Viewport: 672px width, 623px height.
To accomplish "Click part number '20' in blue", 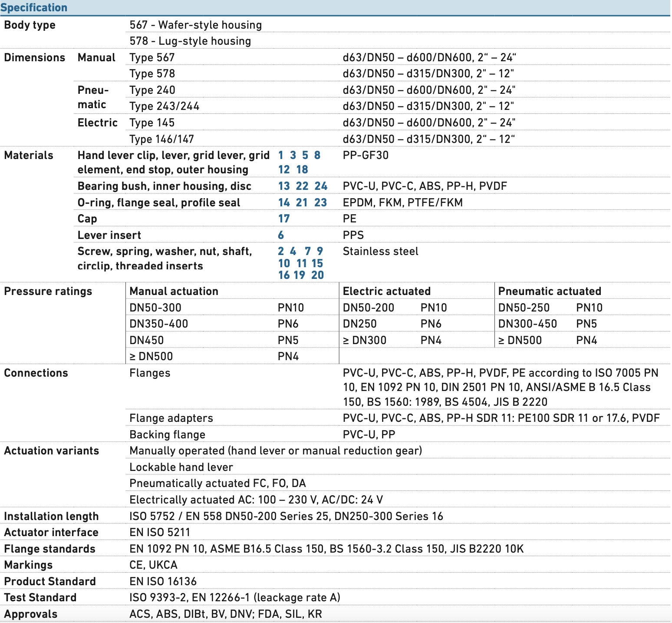I will pyautogui.click(x=318, y=275).
